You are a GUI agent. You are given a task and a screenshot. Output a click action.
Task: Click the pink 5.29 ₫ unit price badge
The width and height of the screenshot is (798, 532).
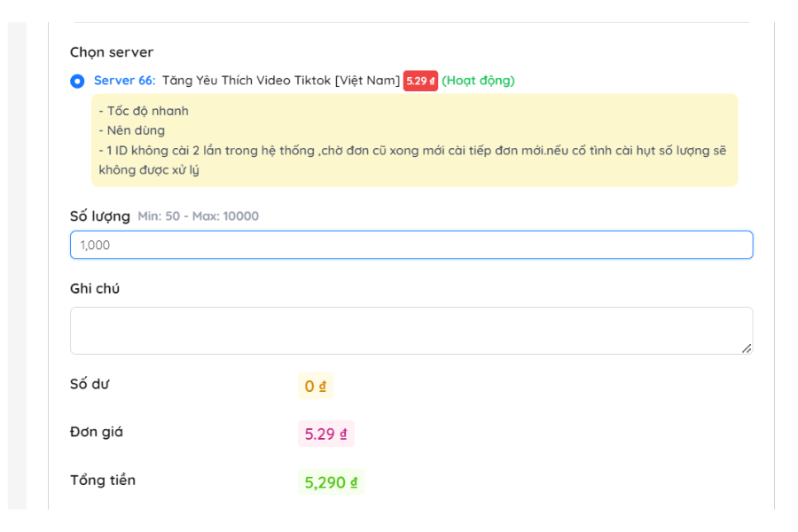tap(325, 434)
